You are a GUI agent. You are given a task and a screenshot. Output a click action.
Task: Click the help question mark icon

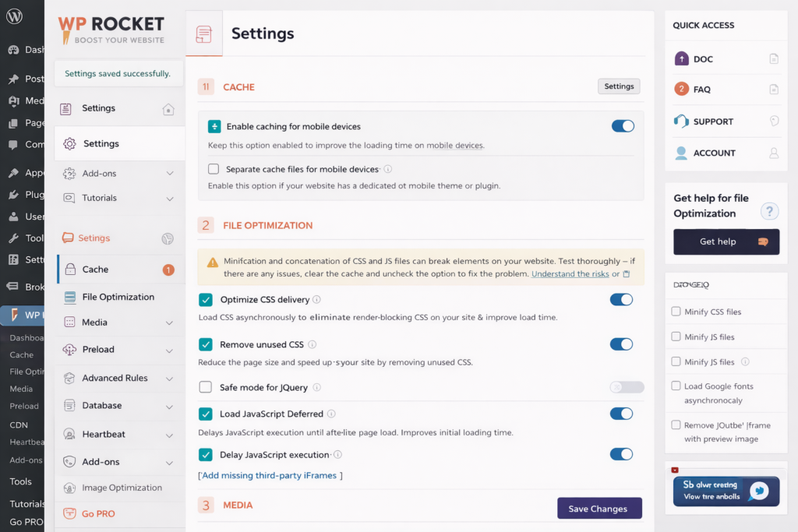coord(769,211)
